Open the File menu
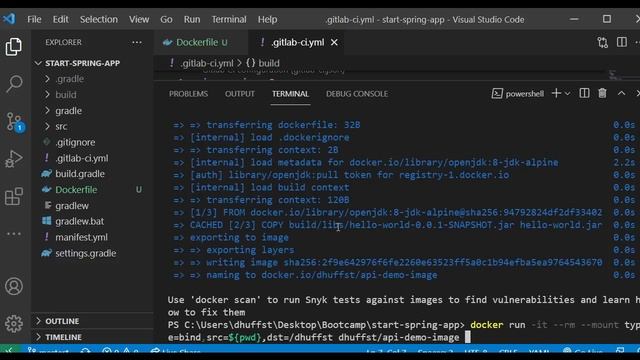640x360 pixels. click(x=34, y=19)
